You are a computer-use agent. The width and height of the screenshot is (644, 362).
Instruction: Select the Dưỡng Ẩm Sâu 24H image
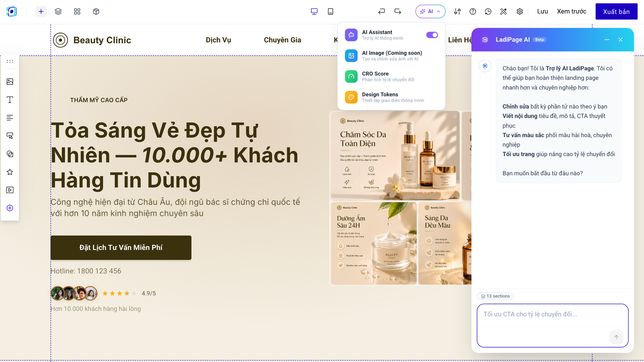coord(374,243)
